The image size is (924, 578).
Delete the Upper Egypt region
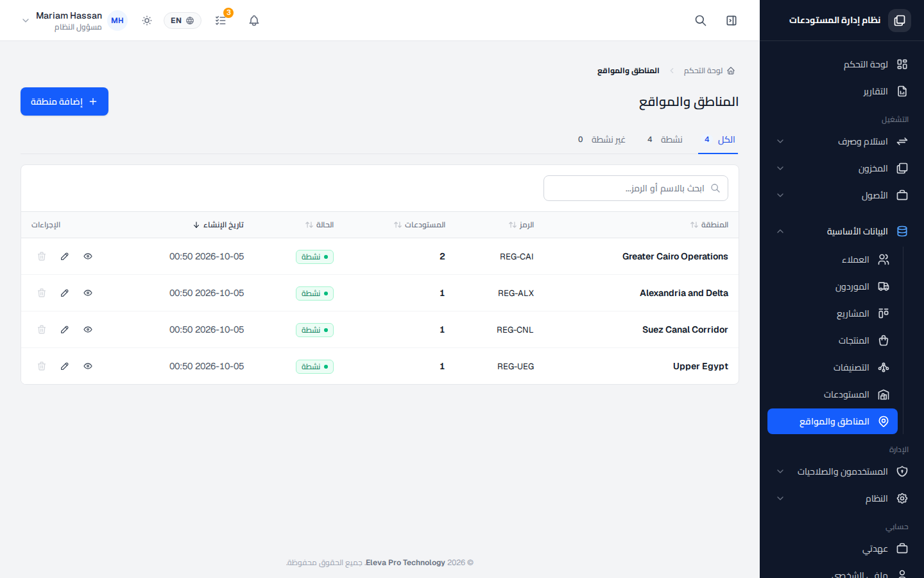42,366
